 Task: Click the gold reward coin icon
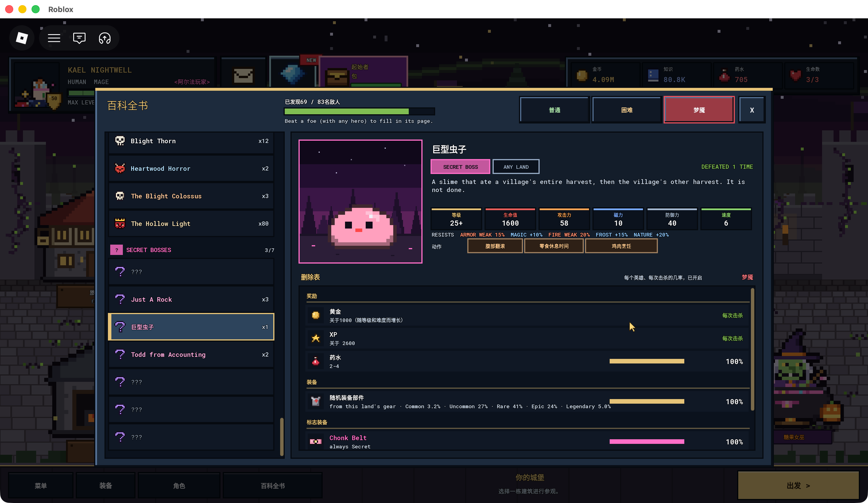pos(315,315)
